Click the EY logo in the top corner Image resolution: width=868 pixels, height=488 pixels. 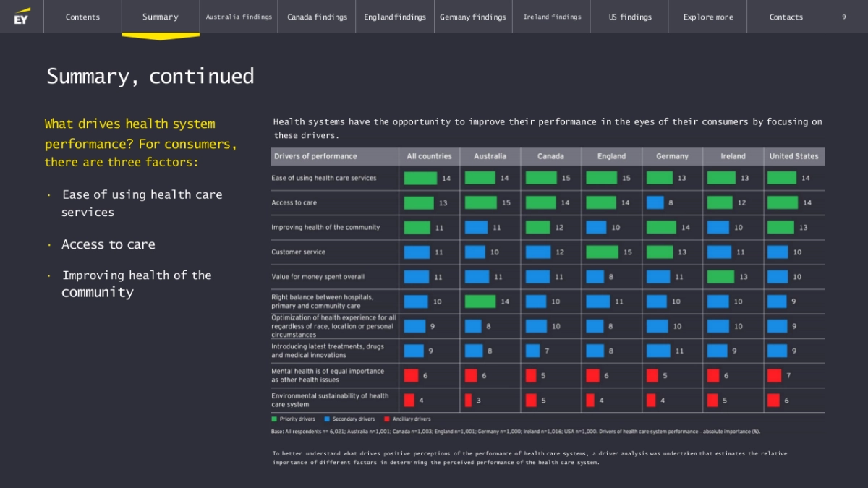click(x=22, y=17)
